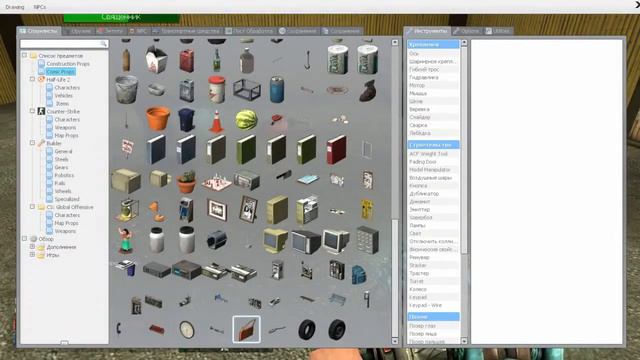Expand the Дополнения folder node
The height and width of the screenshot is (360, 640).
click(x=32, y=247)
